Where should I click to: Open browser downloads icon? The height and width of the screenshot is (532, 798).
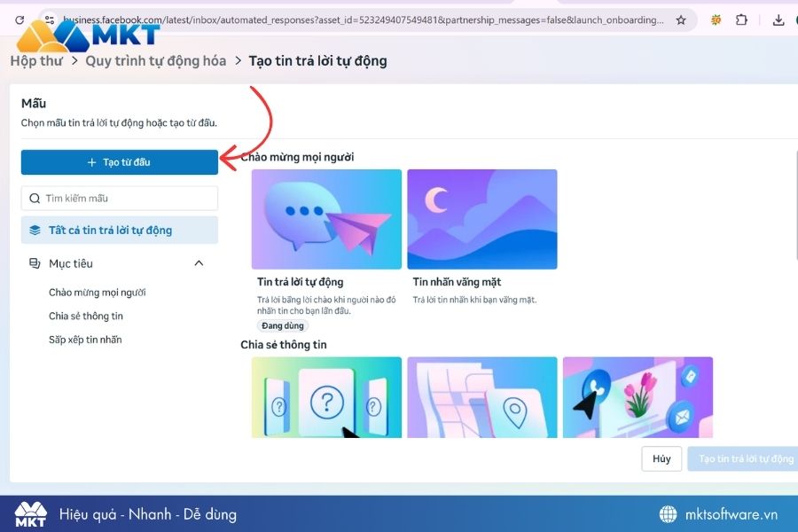778,20
